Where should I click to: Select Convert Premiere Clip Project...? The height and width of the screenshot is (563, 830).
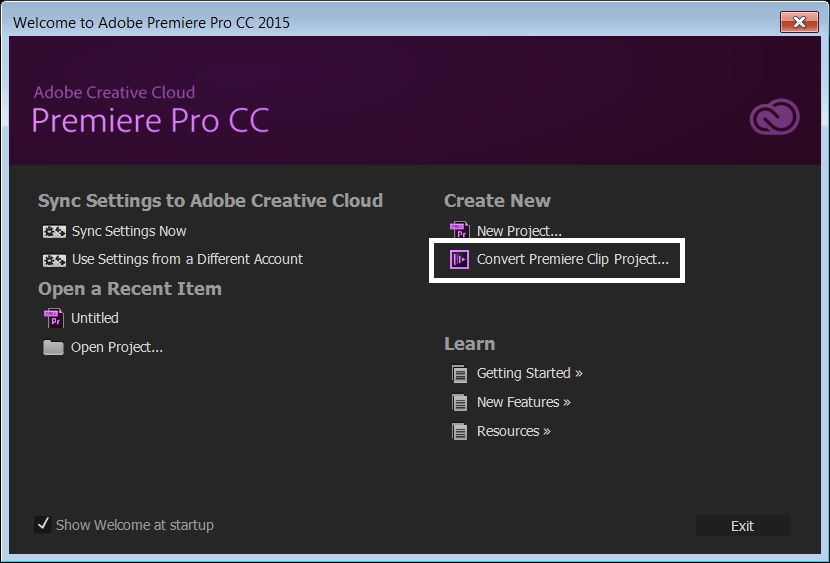pos(572,260)
